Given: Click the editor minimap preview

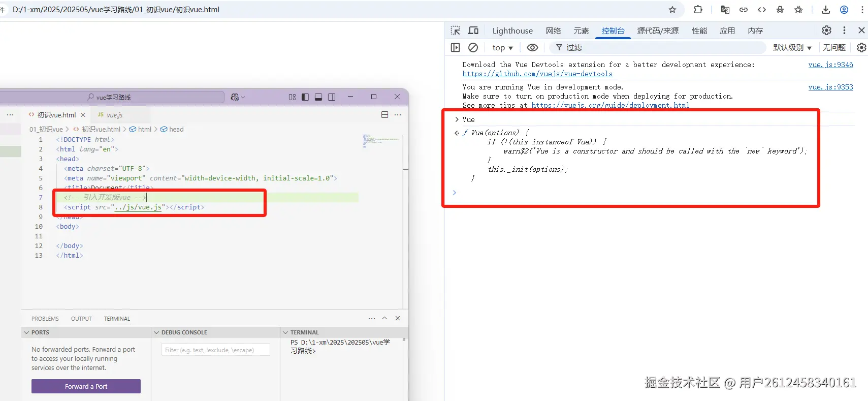Looking at the screenshot, I should point(381,140).
